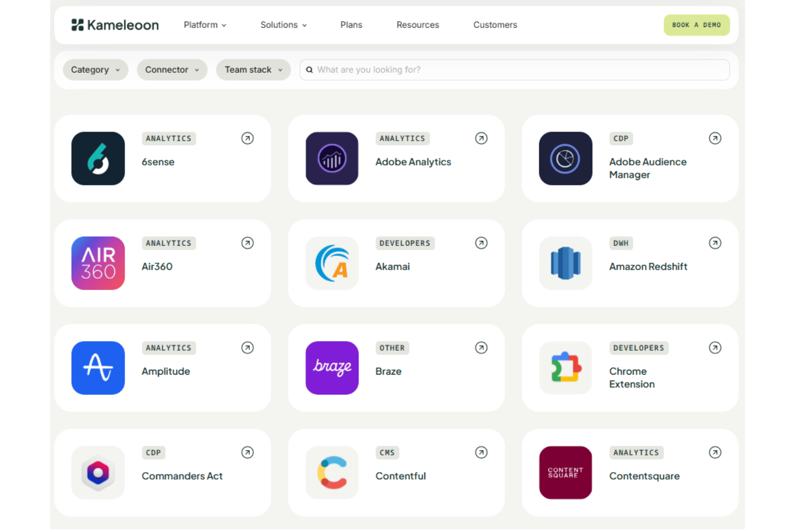This screenshot has width=798, height=532.
Task: Open the Customers menu item
Action: (x=495, y=25)
